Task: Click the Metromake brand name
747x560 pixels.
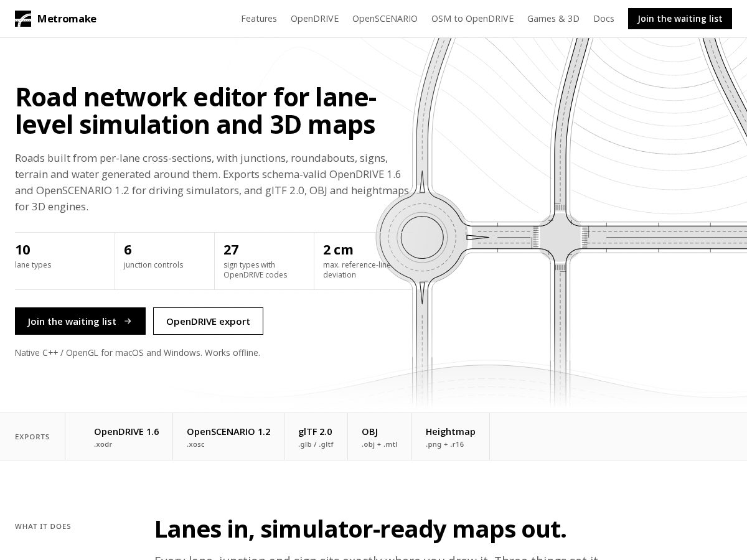Action: tap(67, 19)
